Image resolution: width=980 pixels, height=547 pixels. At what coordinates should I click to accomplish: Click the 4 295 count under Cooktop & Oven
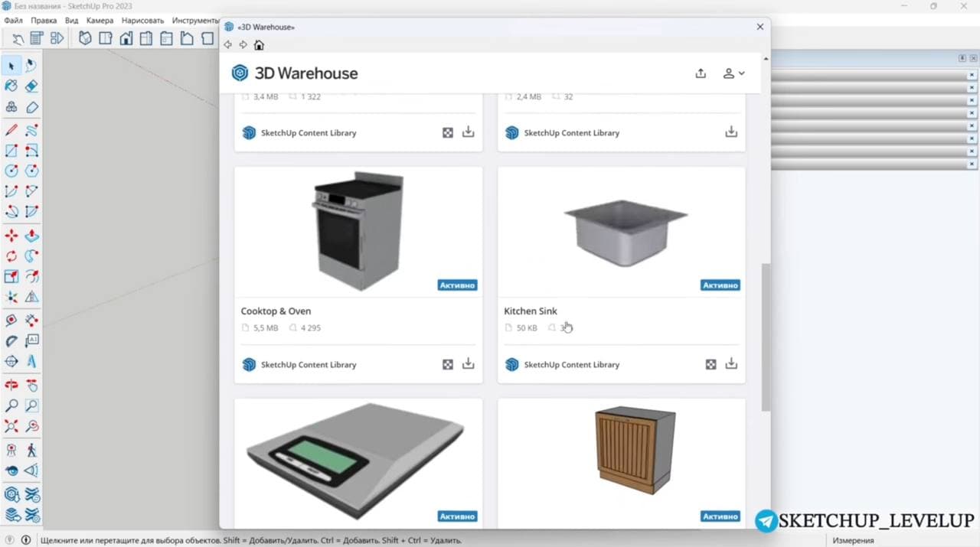[311, 328]
